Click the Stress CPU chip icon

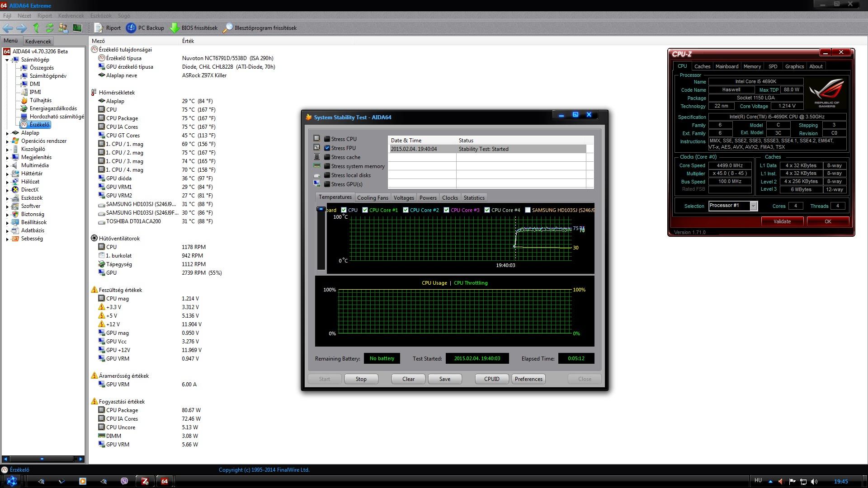coord(317,139)
